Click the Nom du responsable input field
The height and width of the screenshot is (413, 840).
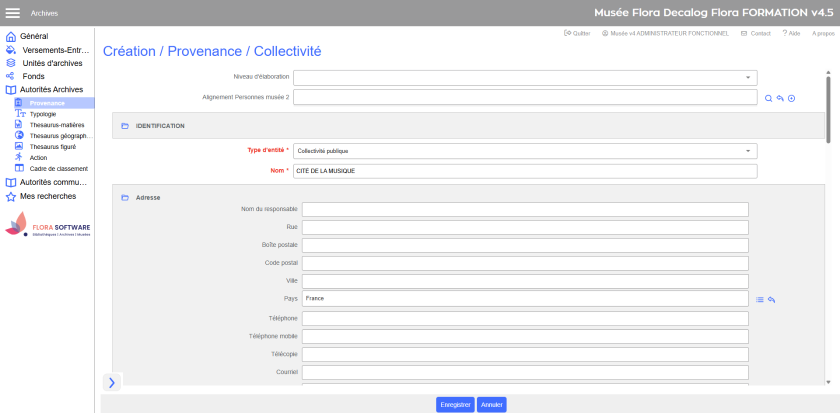(525, 209)
